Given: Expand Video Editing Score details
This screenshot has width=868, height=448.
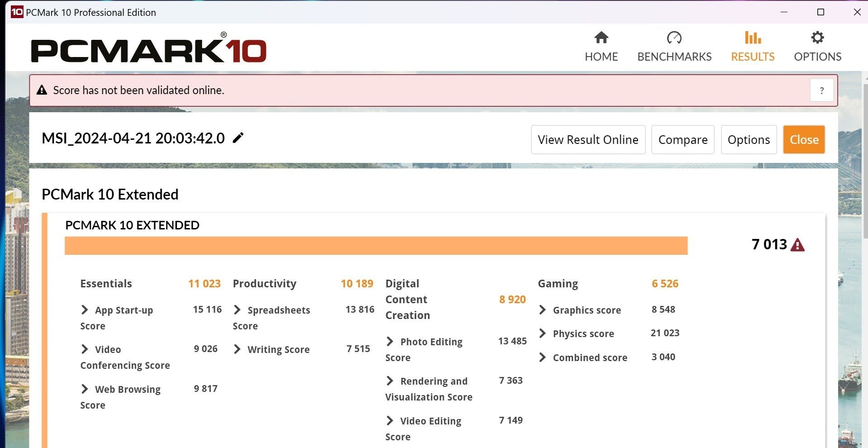Looking at the screenshot, I should click(x=390, y=421).
